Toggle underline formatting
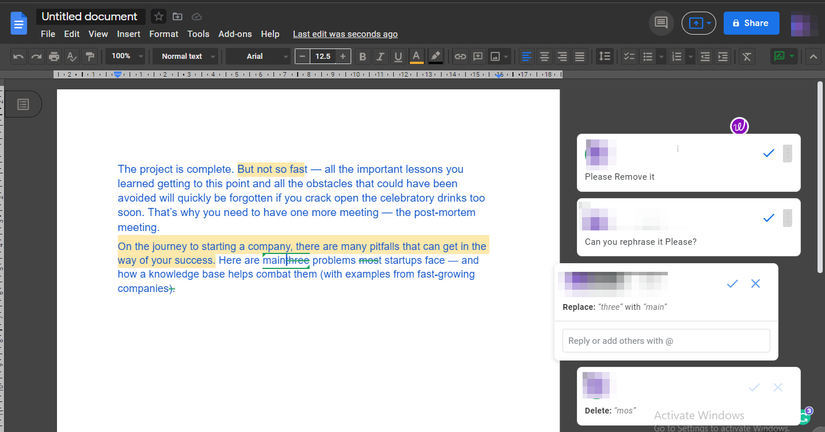825x432 pixels. pos(398,56)
